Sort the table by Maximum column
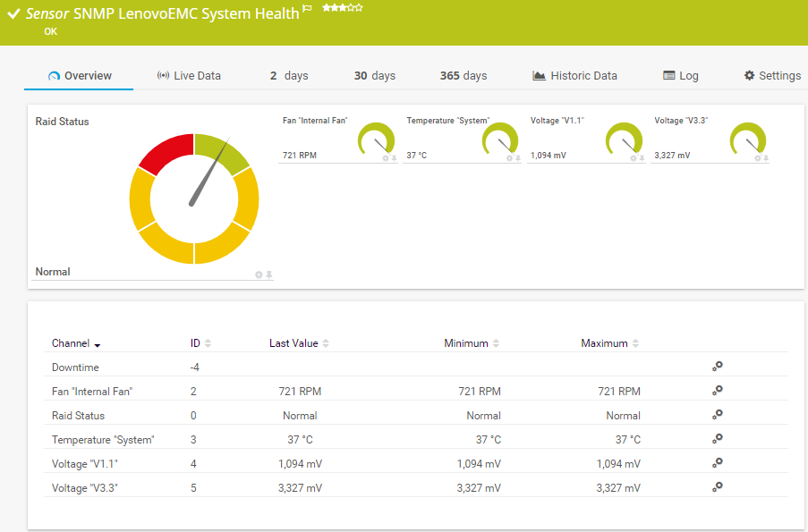808x532 pixels. point(609,343)
